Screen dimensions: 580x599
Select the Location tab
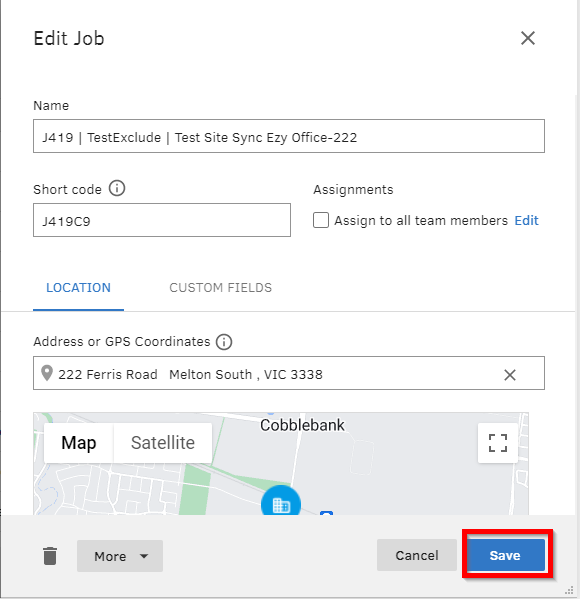(78, 288)
